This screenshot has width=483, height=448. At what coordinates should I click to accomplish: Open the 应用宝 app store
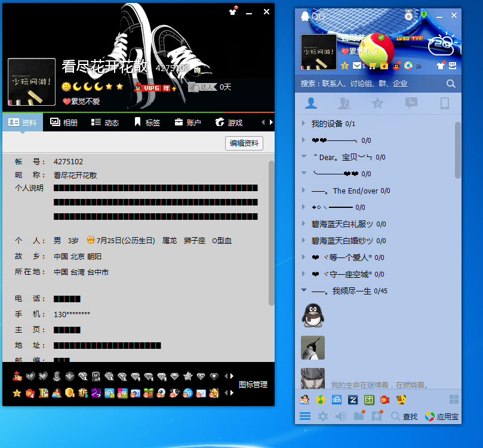coord(442,416)
